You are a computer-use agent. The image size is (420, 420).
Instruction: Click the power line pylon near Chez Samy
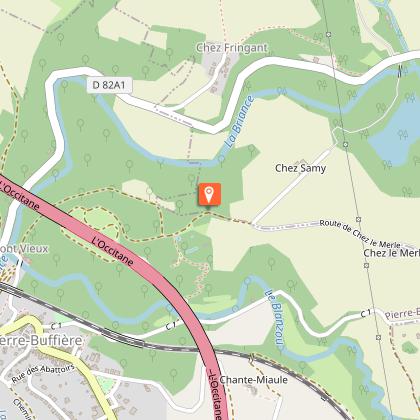click(346, 144)
